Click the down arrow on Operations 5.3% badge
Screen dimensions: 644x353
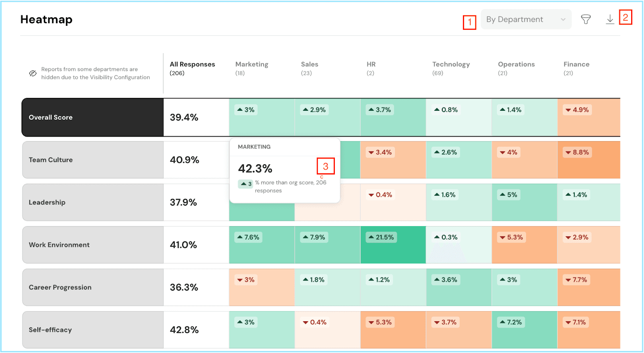[502, 238]
